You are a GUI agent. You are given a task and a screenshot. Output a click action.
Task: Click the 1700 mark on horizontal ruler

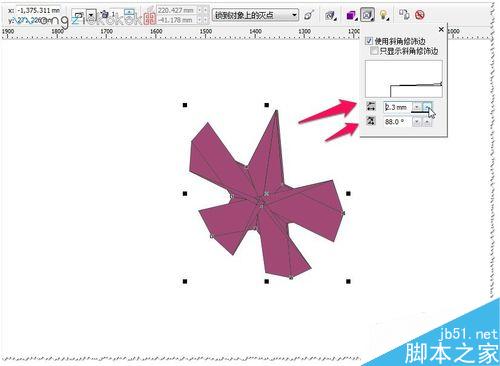[x=107, y=31]
